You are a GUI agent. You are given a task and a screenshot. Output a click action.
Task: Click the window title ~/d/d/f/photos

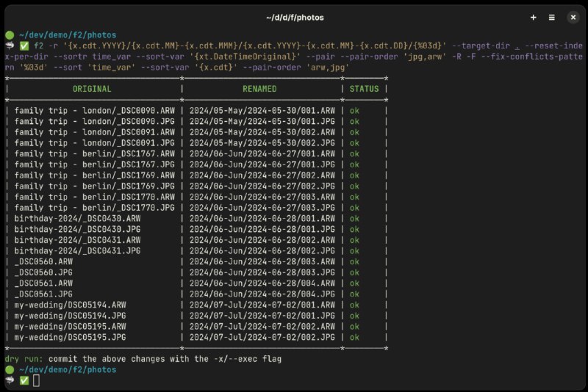(x=294, y=17)
